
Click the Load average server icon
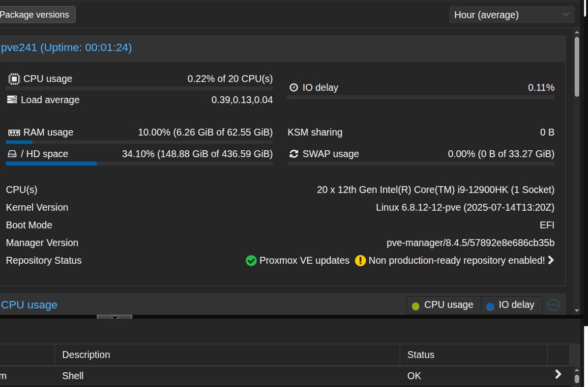pos(12,100)
